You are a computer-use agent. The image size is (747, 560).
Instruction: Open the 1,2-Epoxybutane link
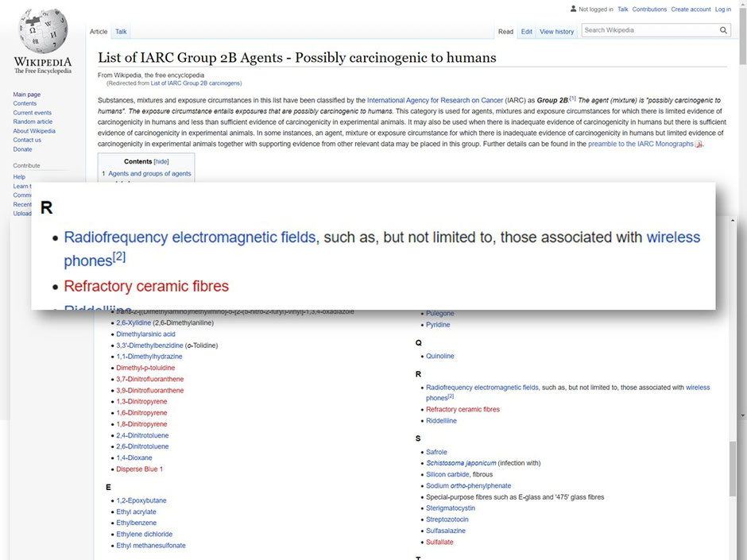pos(141,501)
